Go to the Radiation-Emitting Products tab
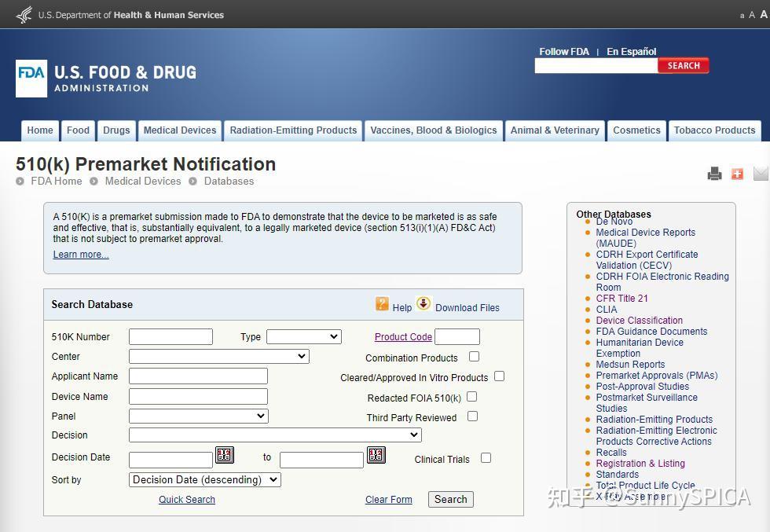The image size is (770, 532). [293, 130]
